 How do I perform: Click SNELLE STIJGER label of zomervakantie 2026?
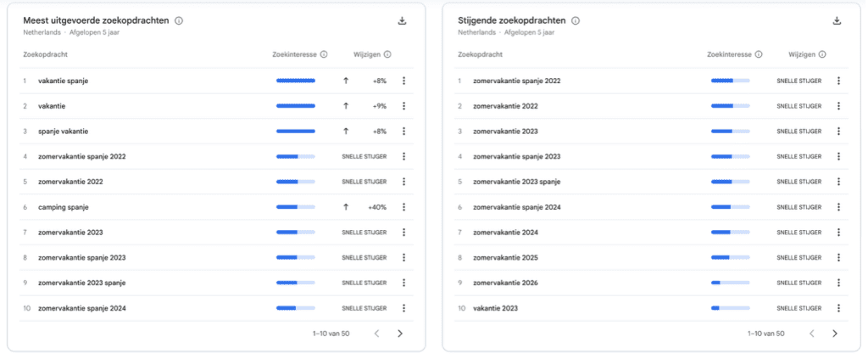pos(798,283)
